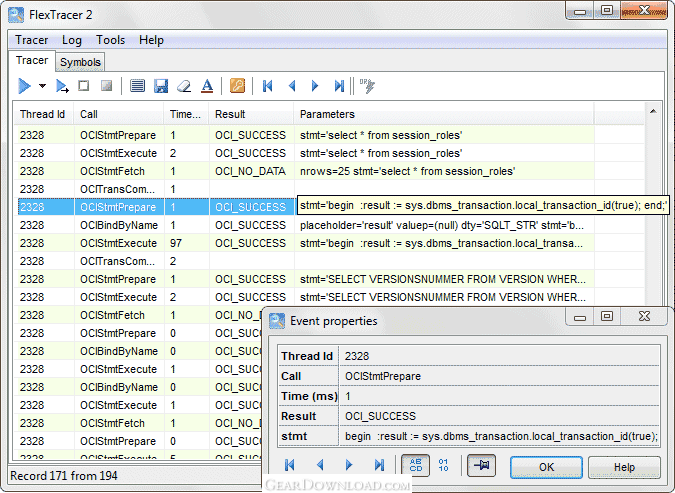Switch to the Symbols tab

(80, 62)
